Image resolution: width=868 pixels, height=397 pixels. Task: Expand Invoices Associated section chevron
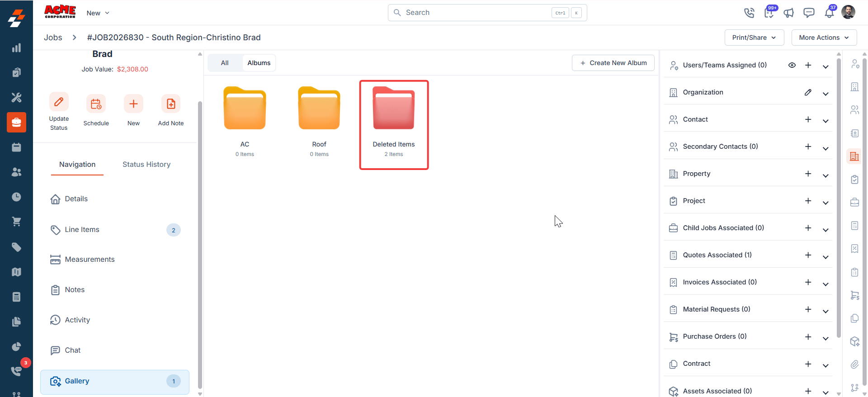coord(826,284)
